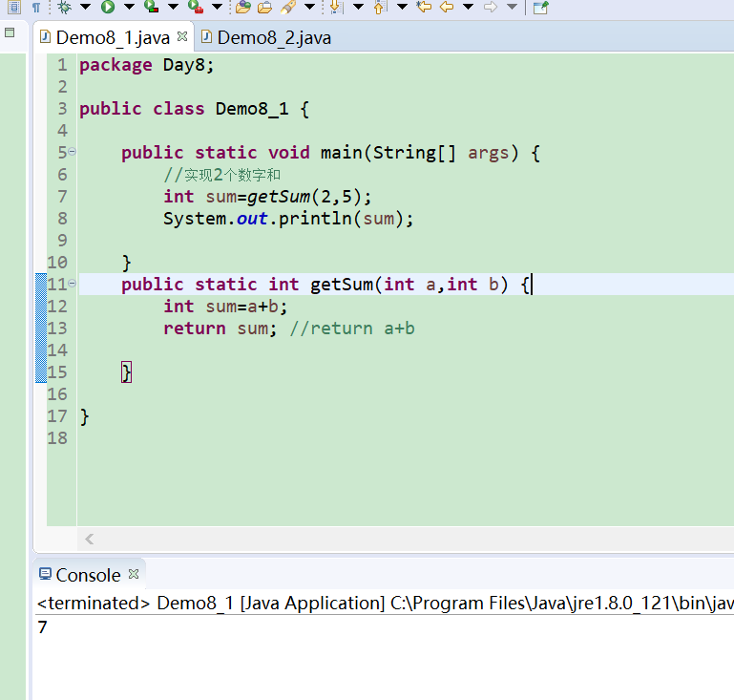Click the line number 7 in gutter

(62, 197)
